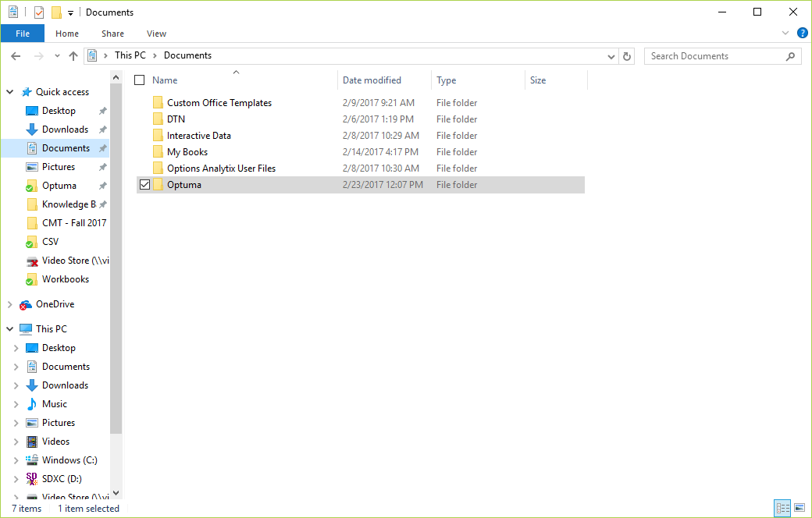
Task: Click the search magnifier icon
Action: coord(790,56)
